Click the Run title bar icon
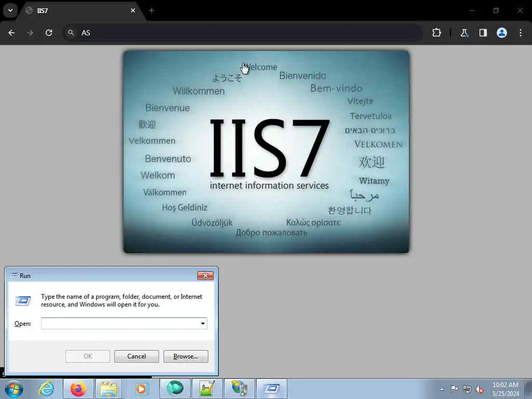Screen dimensions: 532x399 pyautogui.click(x=14, y=275)
